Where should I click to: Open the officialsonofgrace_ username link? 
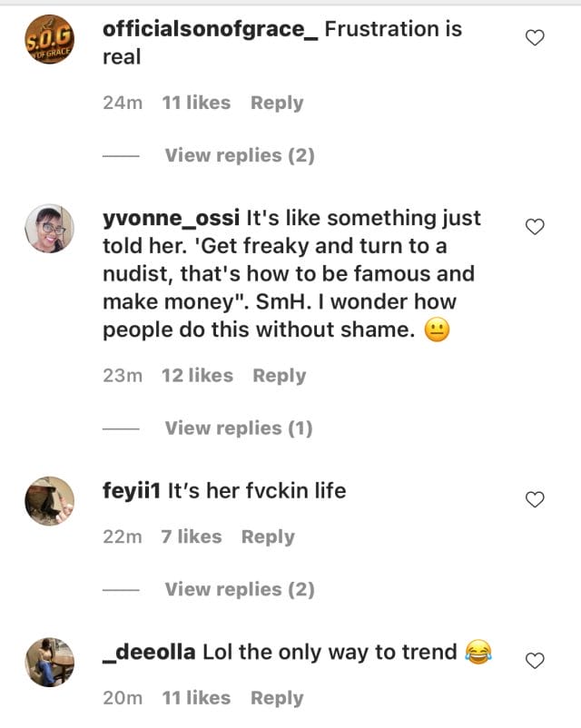pos(210,29)
